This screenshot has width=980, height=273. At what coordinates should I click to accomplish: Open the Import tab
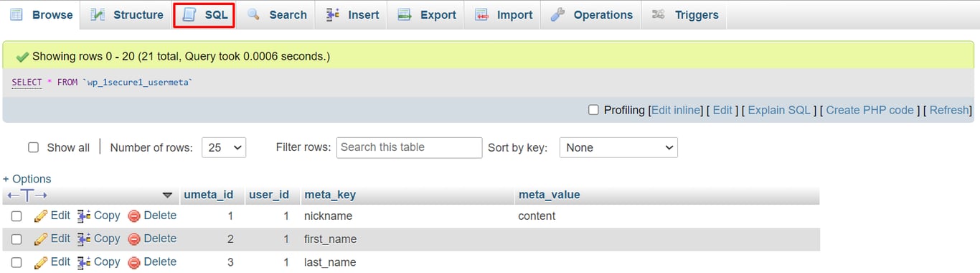coord(504,15)
